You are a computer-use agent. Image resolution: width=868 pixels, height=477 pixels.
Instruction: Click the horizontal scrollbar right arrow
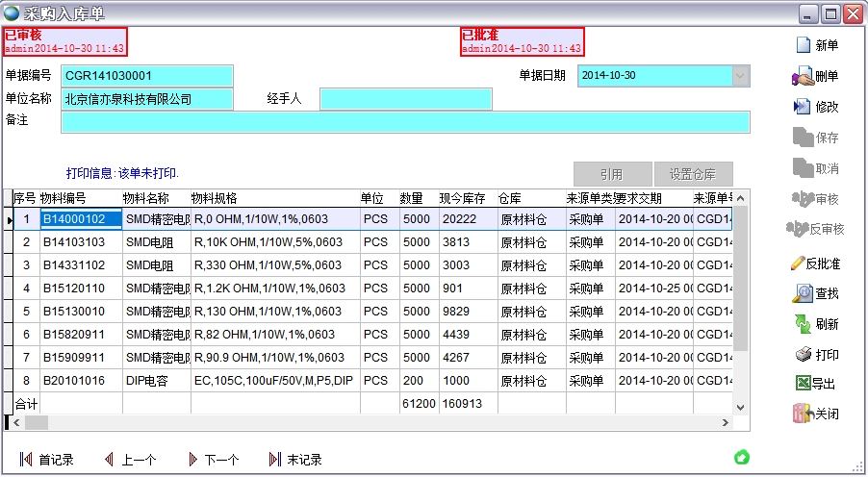[x=726, y=423]
